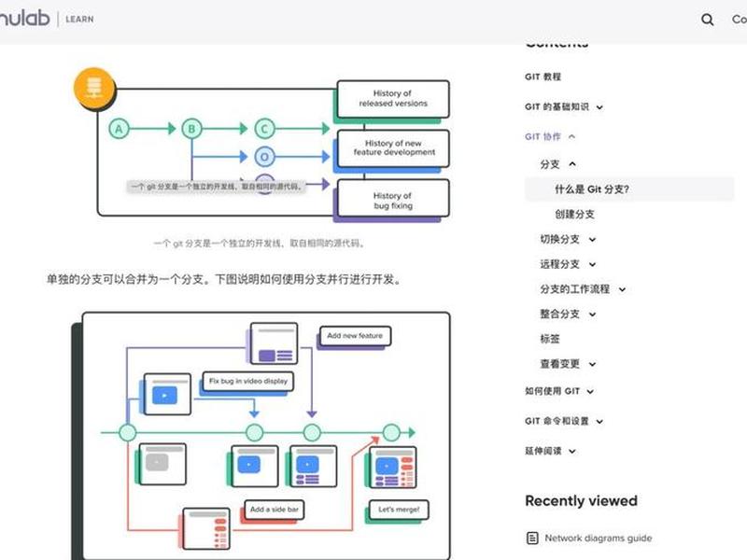Click the Let's merge! label

click(399, 510)
